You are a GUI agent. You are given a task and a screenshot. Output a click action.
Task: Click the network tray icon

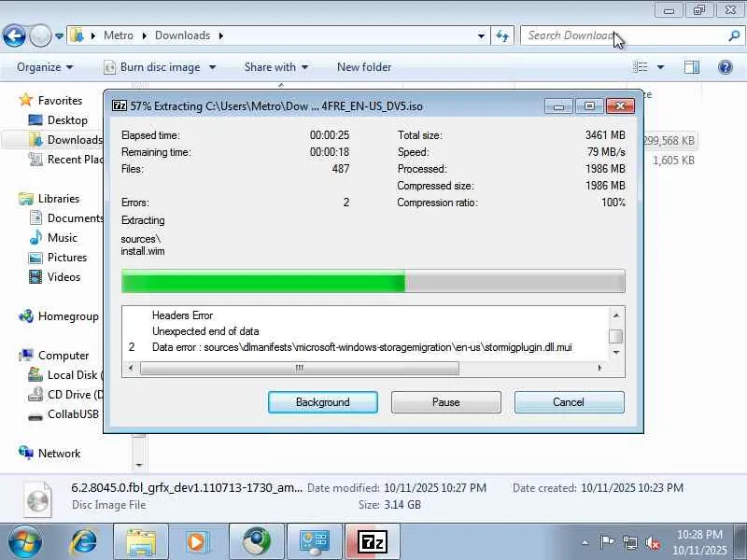pyautogui.click(x=629, y=542)
